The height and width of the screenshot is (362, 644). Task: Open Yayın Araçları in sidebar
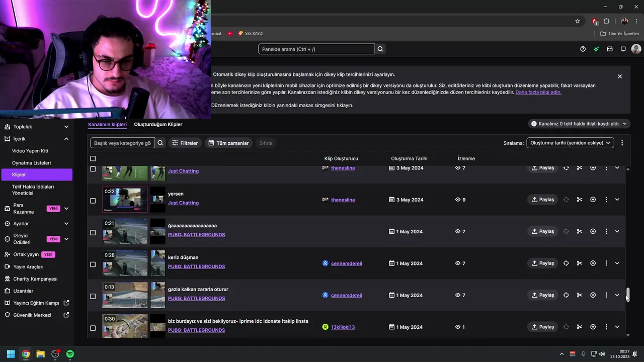[x=28, y=267]
